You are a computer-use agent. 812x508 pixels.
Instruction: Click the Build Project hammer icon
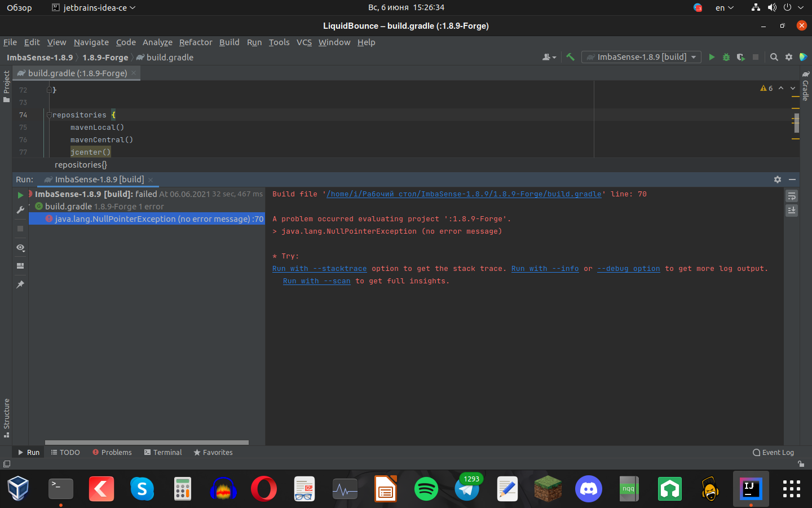570,57
